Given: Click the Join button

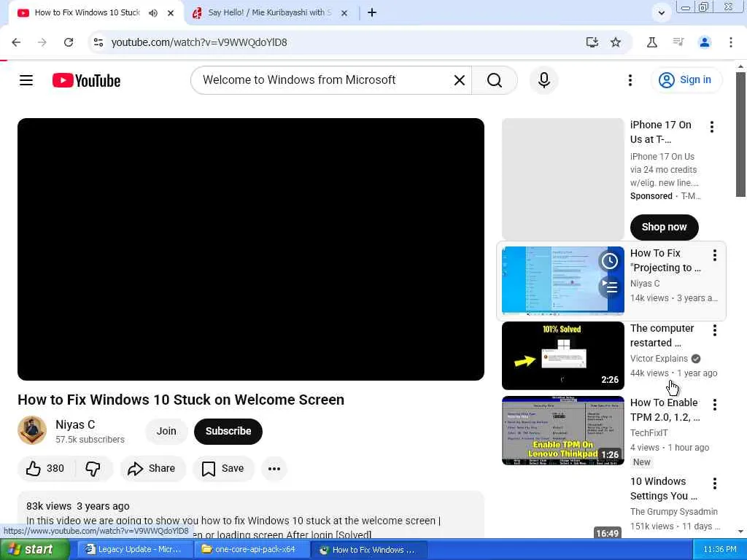Looking at the screenshot, I should tap(166, 432).
